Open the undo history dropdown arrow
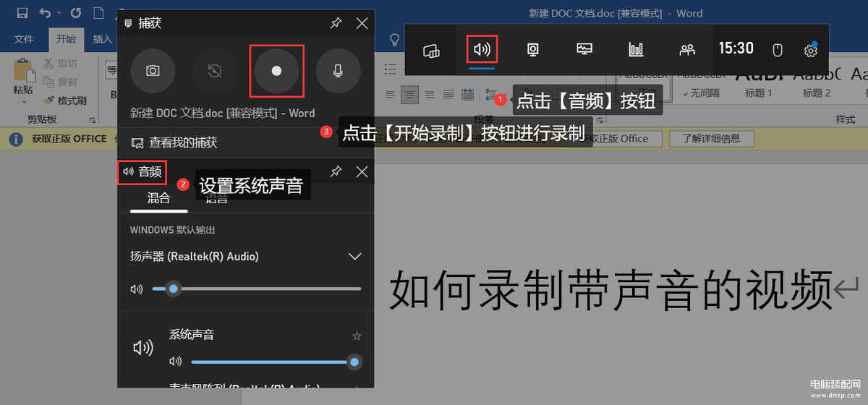The height and width of the screenshot is (405, 868). [59, 13]
